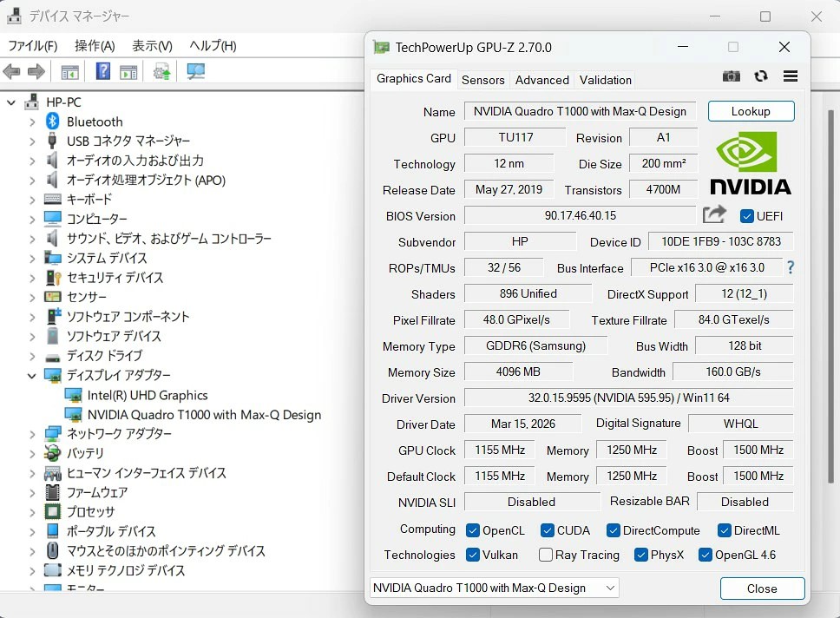
Task: Click the GPU-Z screenshot camera icon
Action: coord(732,76)
